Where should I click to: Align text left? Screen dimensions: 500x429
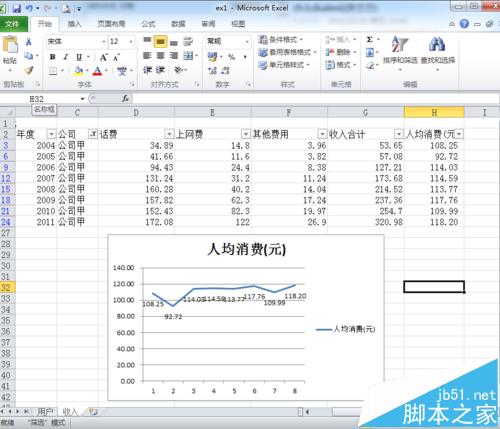[147, 56]
